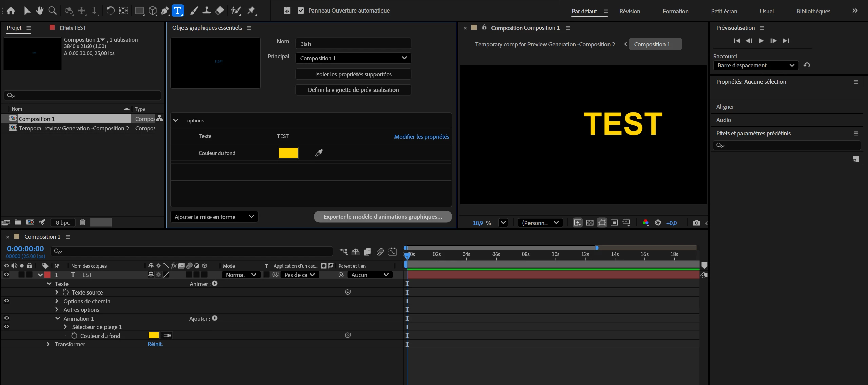
Task: Open the Effets TEST panel tab
Action: pyautogui.click(x=73, y=28)
